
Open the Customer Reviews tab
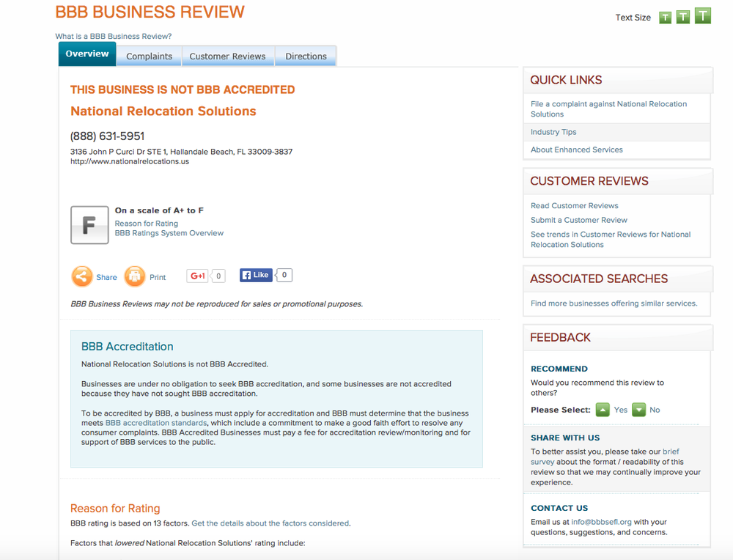[x=227, y=56]
